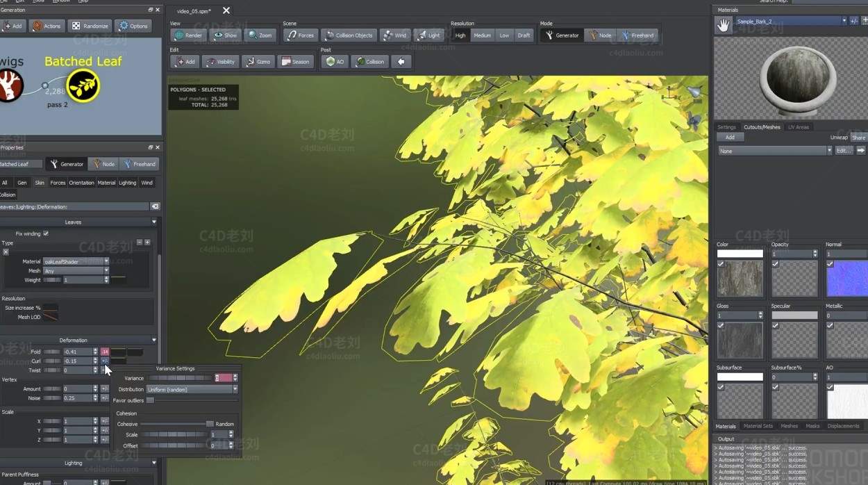Click Add in the Edit toolbar
Viewport: 868px width, 485px height.
click(185, 62)
